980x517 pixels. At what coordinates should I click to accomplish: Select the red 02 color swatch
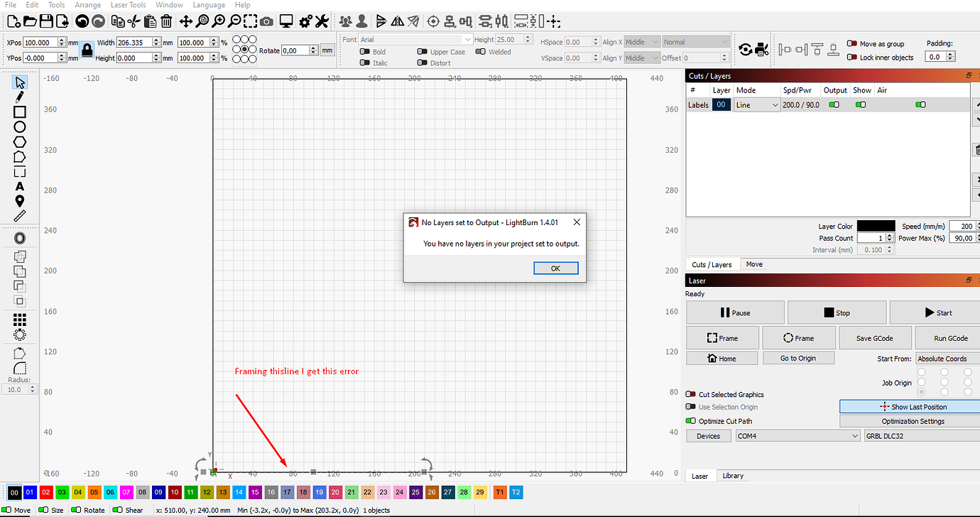47,491
